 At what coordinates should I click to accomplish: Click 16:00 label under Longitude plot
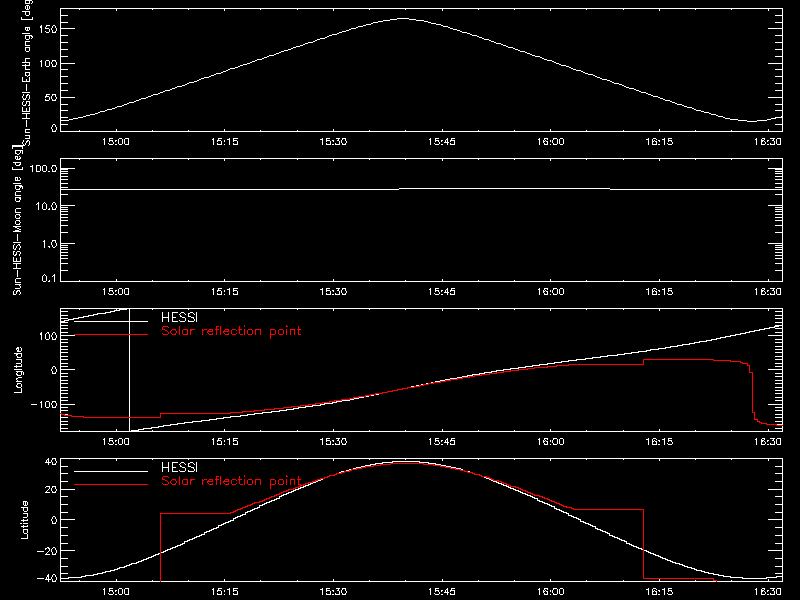pyautogui.click(x=551, y=442)
